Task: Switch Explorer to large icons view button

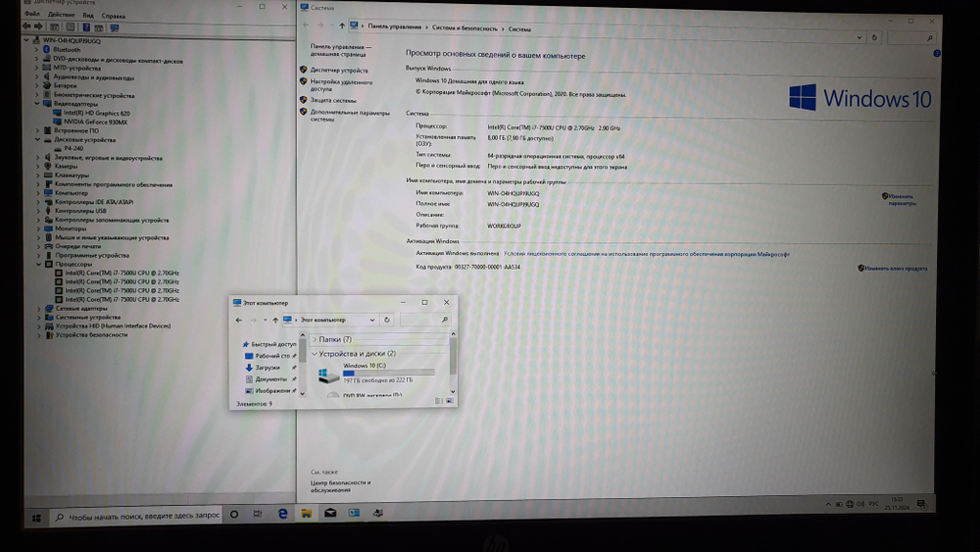Action: pyautogui.click(x=450, y=401)
